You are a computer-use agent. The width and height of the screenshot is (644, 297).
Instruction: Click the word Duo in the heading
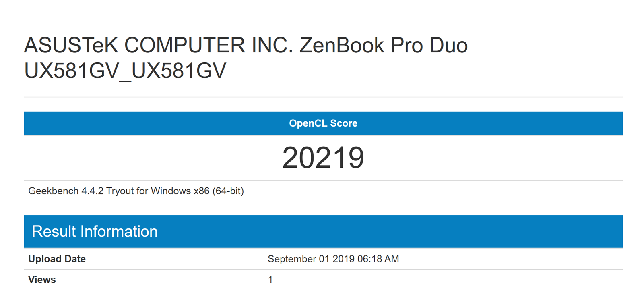click(448, 45)
